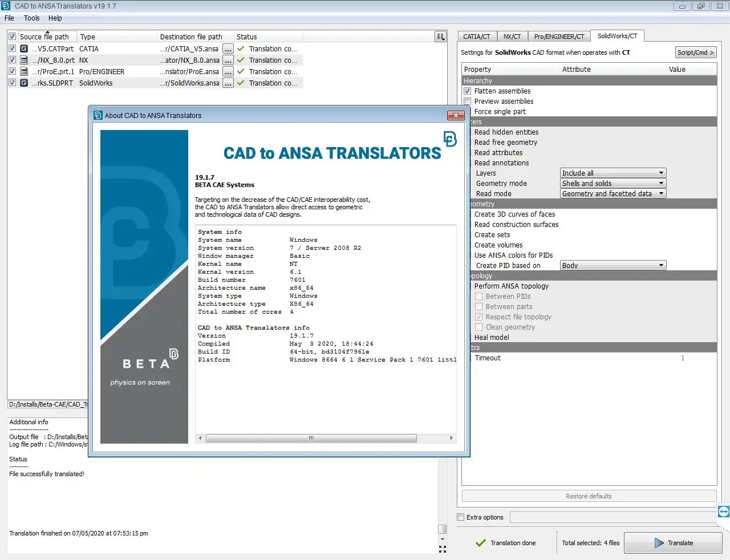The width and height of the screenshot is (730, 560).
Task: Click the SolidWorks file icon for rks.SLDPRT
Action: pyautogui.click(x=24, y=83)
